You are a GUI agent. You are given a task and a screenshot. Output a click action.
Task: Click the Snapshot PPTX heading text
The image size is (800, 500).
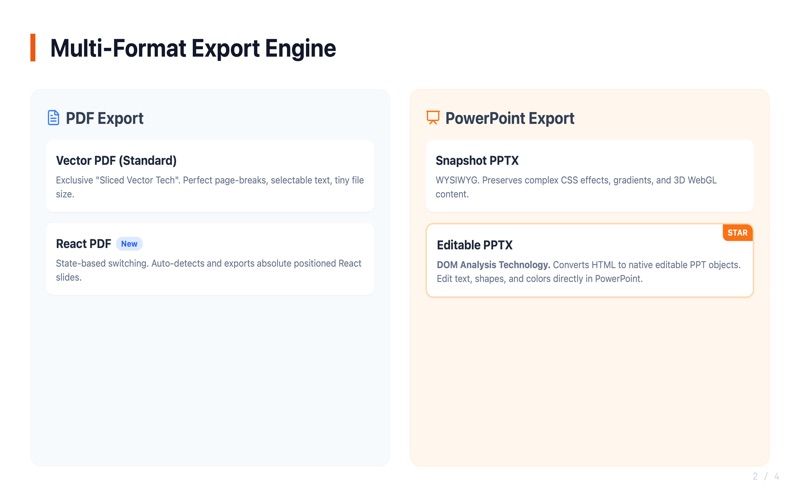tap(477, 161)
